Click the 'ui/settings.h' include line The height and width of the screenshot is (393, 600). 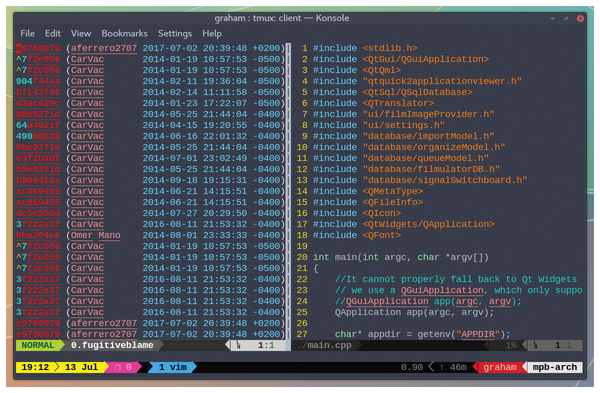(378, 125)
